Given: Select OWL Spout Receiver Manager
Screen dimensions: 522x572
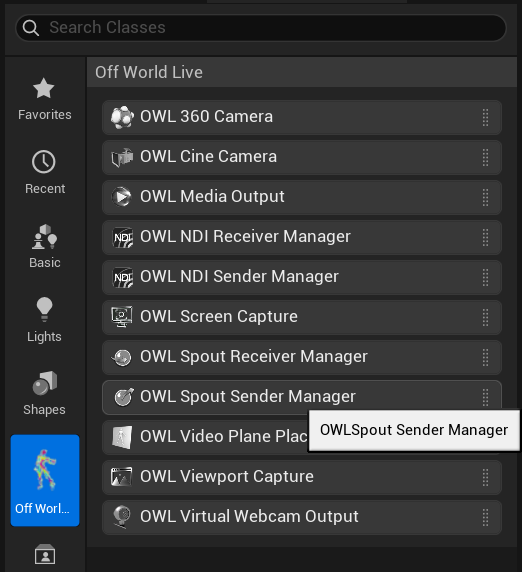Looking at the screenshot, I should click(x=302, y=357).
